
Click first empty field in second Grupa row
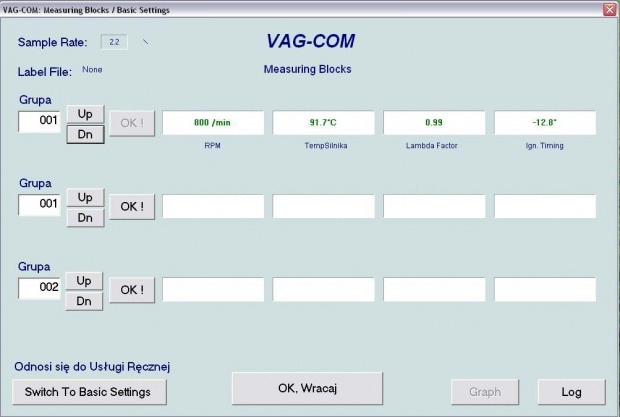213,206
